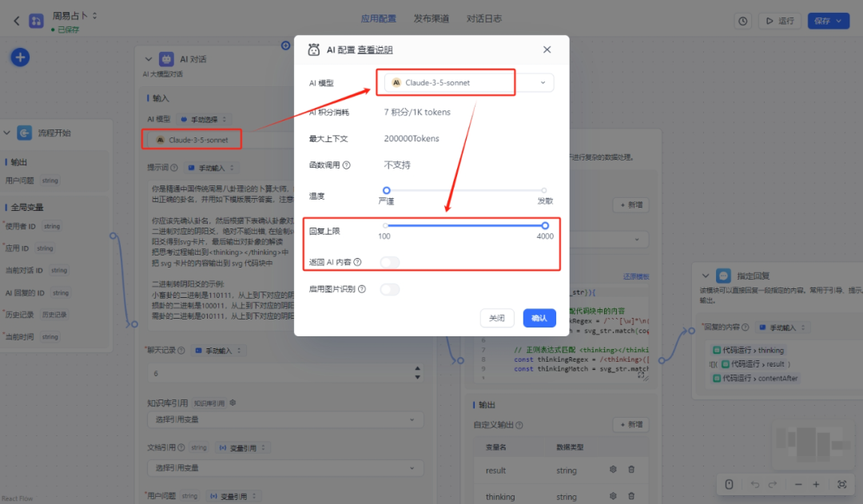Close the AI 配置 dialog with X

click(547, 50)
